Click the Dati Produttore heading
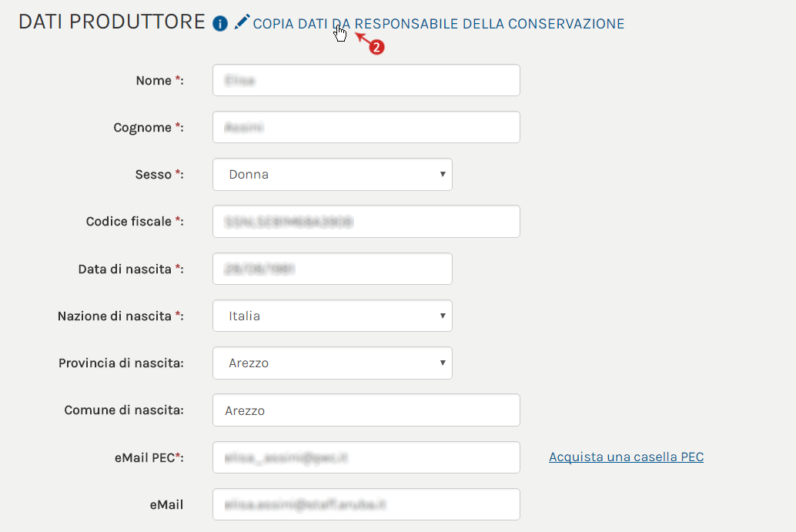 tap(112, 22)
